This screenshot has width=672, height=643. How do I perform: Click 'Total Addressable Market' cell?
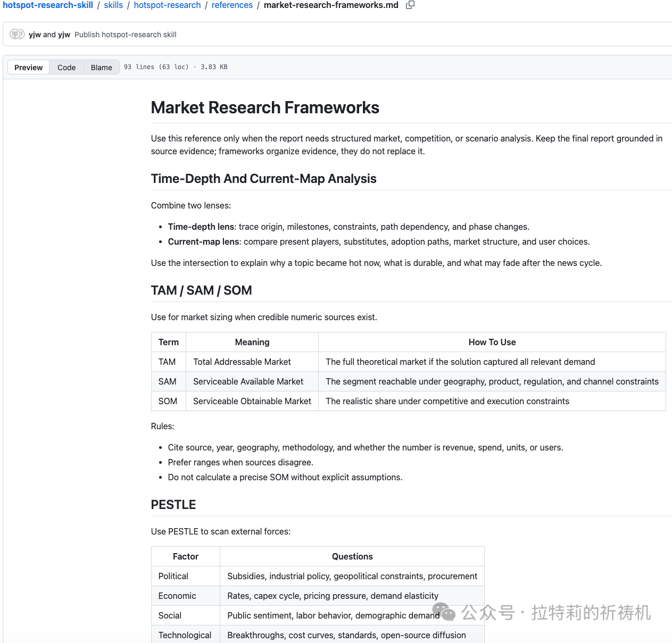252,362
